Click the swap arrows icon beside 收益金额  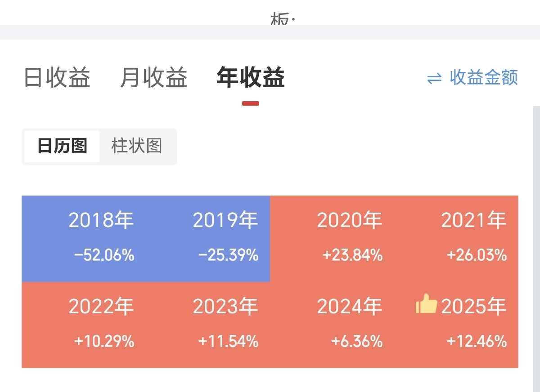(434, 79)
